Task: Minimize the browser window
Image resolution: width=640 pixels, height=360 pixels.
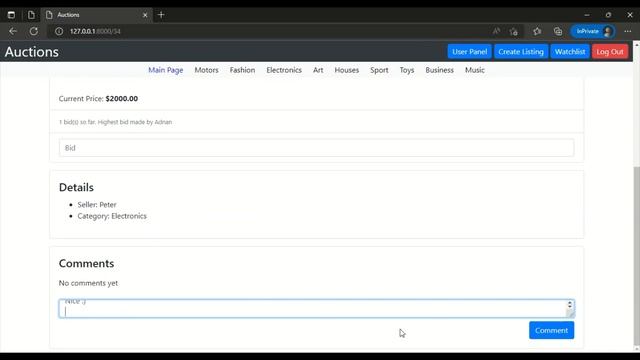Action: [x=587, y=15]
